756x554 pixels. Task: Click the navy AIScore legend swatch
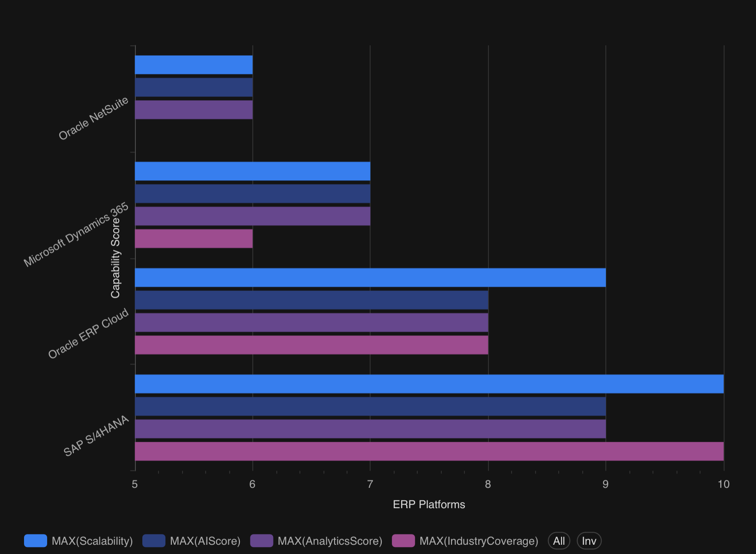(154, 541)
